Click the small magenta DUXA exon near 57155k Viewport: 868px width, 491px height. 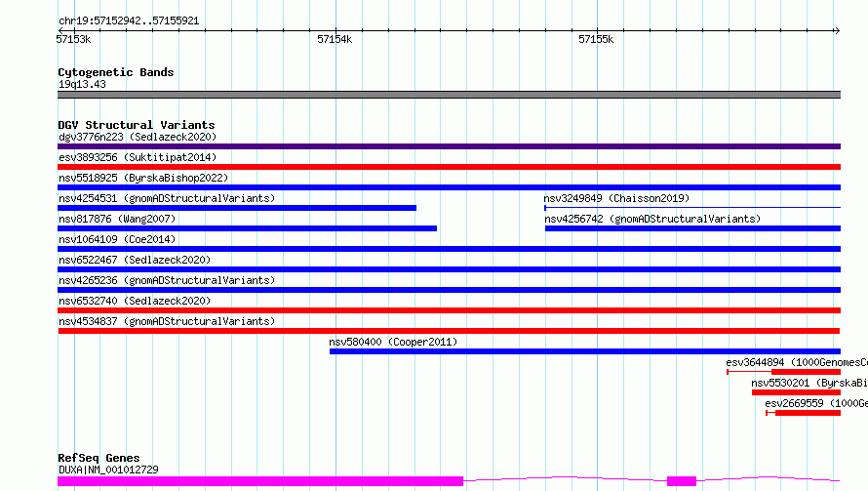point(682,481)
